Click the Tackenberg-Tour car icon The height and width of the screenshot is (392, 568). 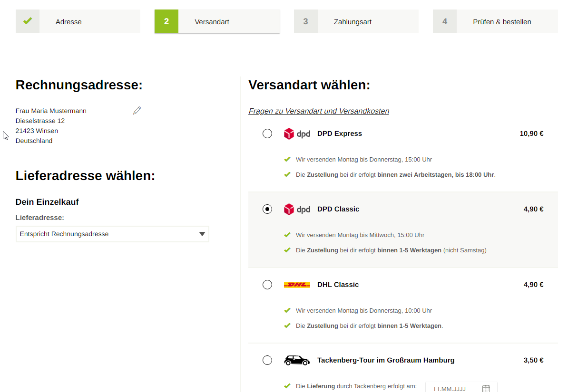click(x=297, y=360)
